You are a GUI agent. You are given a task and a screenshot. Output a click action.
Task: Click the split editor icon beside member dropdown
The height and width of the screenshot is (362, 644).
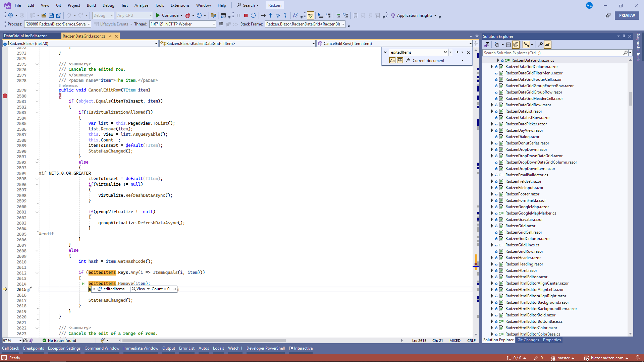pyautogui.click(x=476, y=44)
